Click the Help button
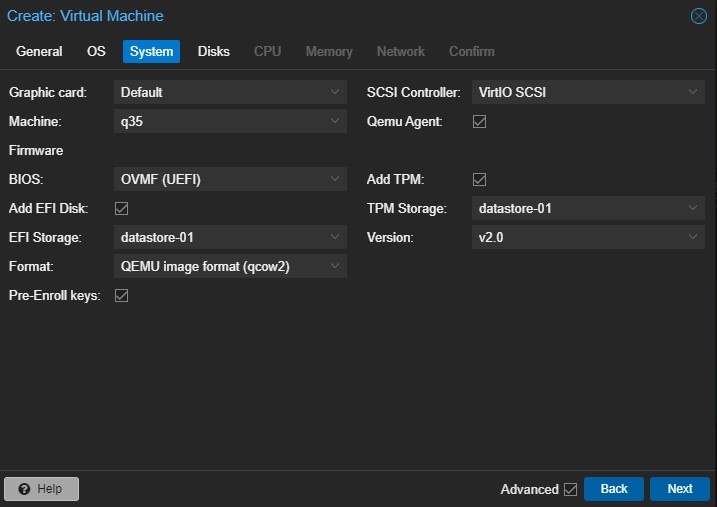The height and width of the screenshot is (507, 717). pos(41,489)
